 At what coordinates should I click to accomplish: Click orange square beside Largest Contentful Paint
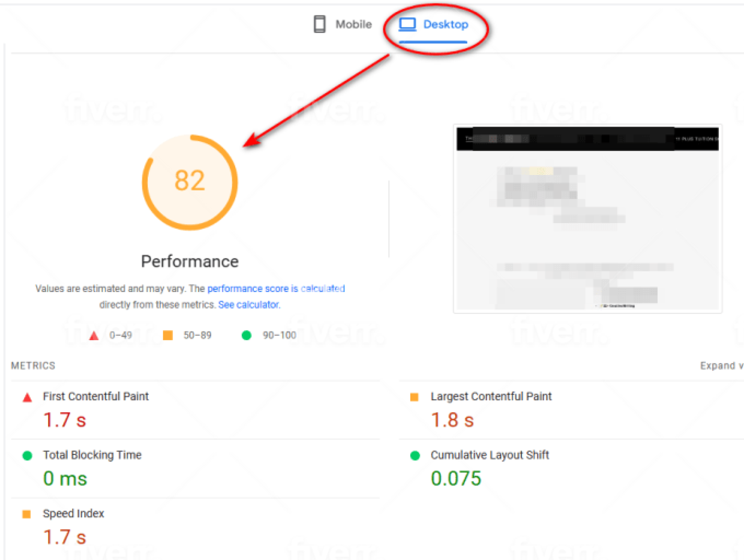coord(414,397)
